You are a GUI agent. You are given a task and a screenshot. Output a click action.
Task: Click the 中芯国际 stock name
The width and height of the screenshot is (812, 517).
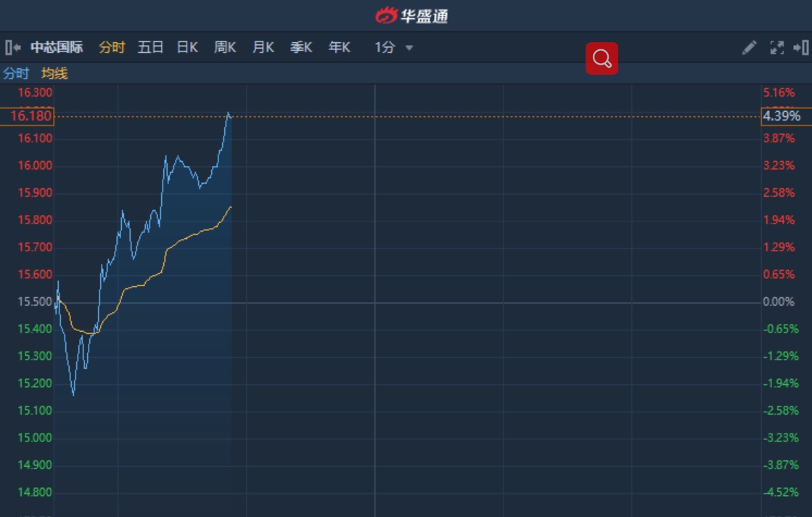pos(57,48)
